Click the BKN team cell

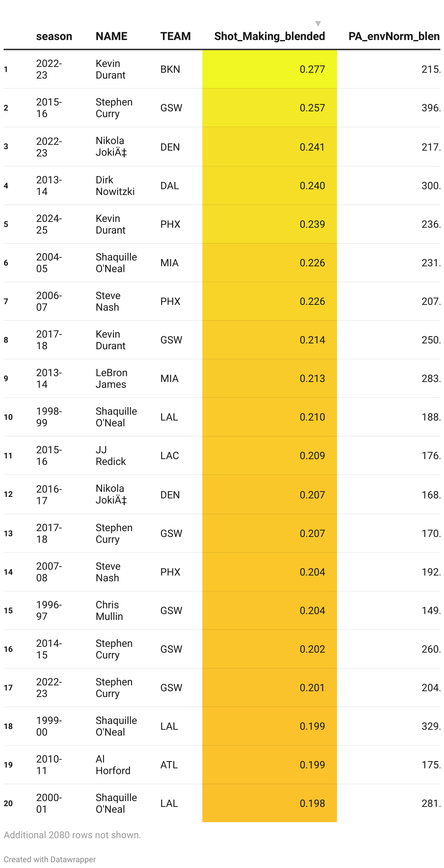(170, 69)
